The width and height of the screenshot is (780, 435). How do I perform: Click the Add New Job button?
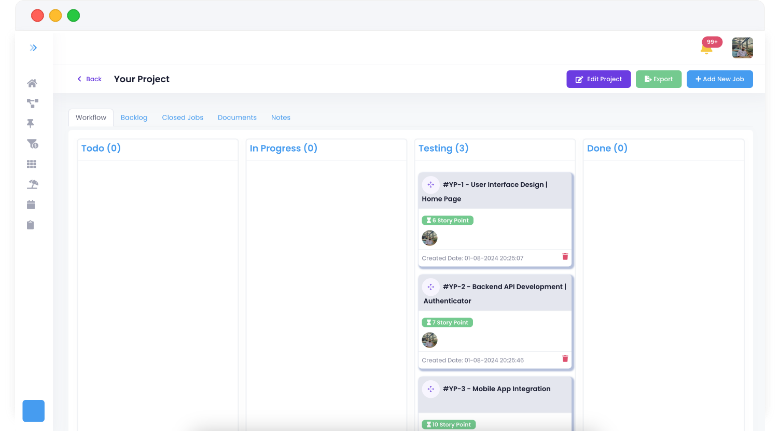click(x=719, y=79)
